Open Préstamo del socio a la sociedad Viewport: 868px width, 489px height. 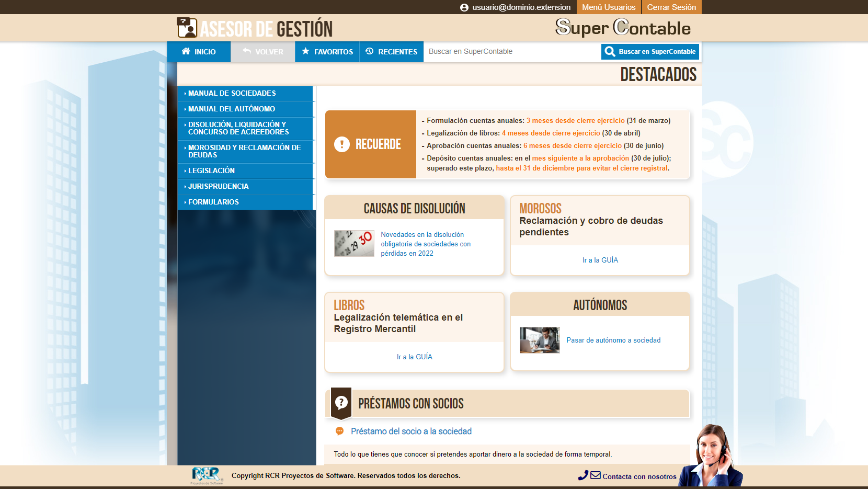pyautogui.click(x=411, y=431)
